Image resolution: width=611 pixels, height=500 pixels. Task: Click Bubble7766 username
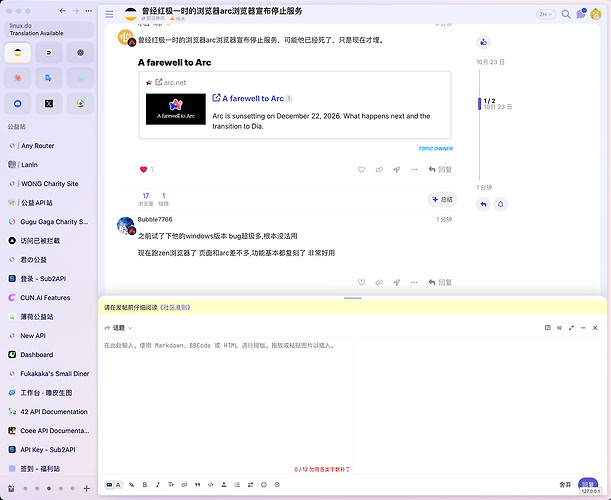pos(155,219)
